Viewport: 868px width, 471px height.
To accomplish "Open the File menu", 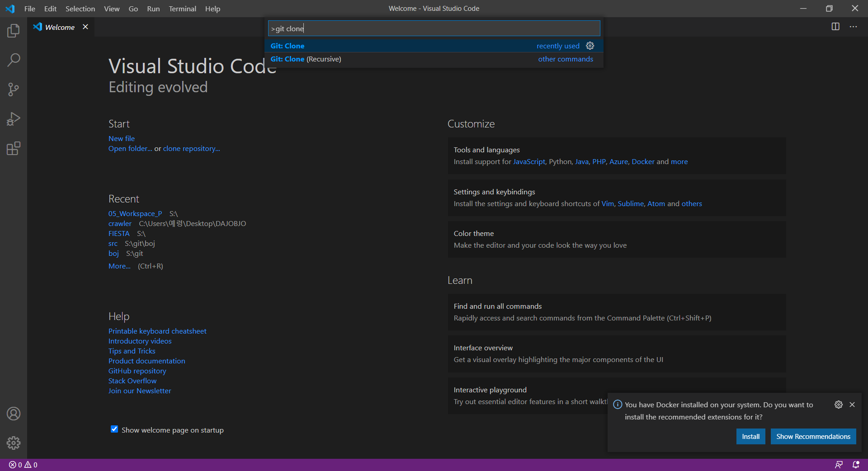I will click(x=29, y=9).
